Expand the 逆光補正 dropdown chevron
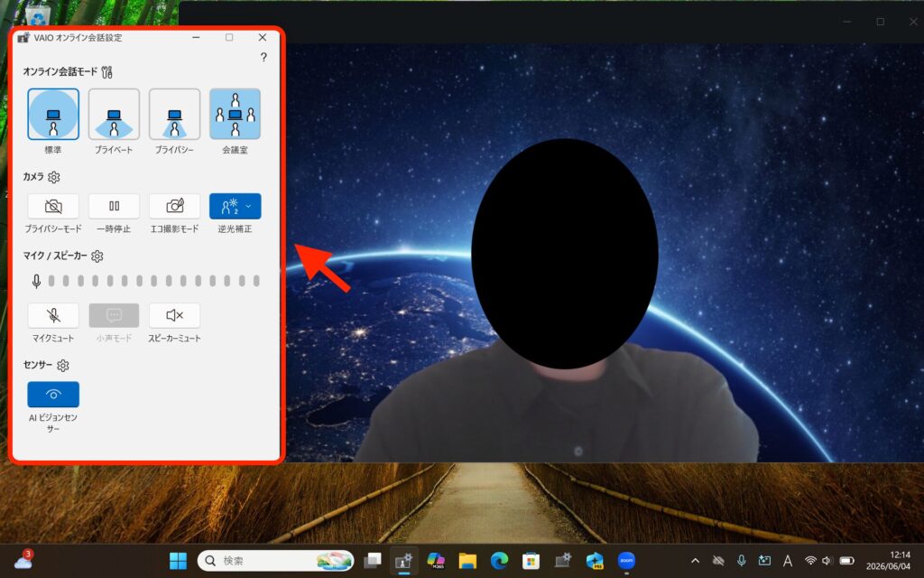Viewport: 924px width, 578px height. pos(249,206)
